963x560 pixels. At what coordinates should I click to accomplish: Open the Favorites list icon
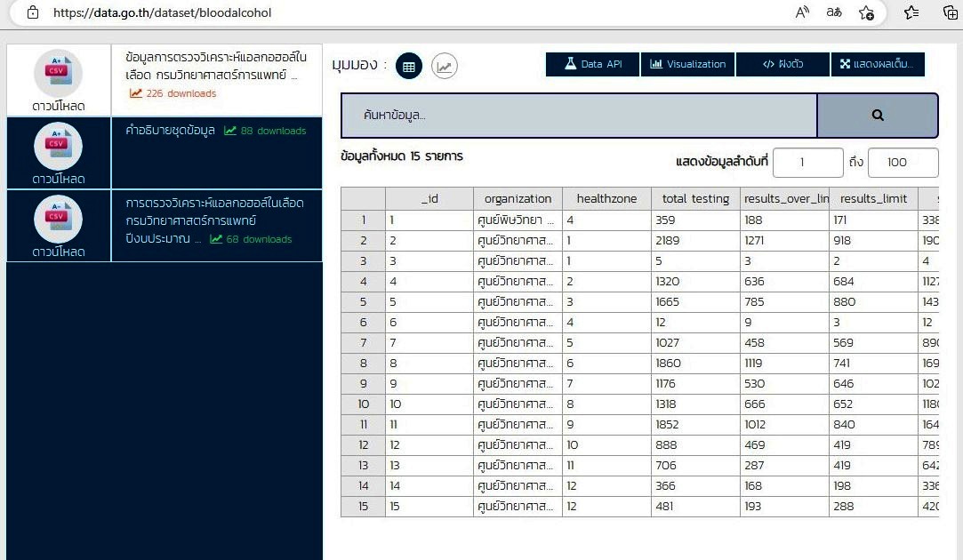point(911,12)
